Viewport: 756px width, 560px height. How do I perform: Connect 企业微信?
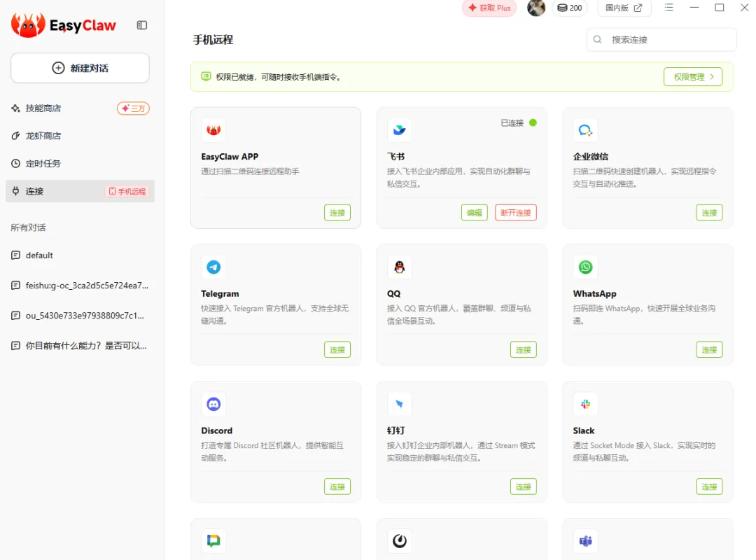(x=709, y=213)
